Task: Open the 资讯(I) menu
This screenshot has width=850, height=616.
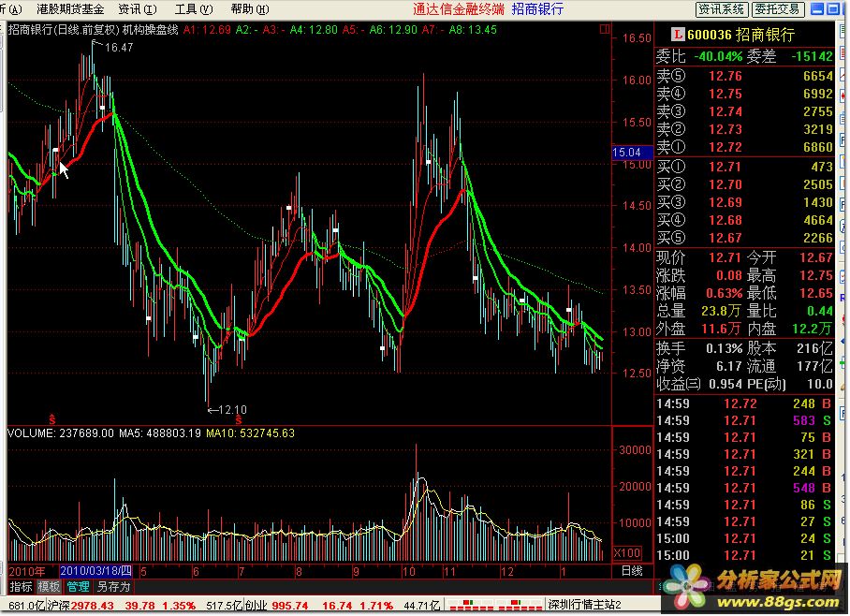Action: pos(138,9)
